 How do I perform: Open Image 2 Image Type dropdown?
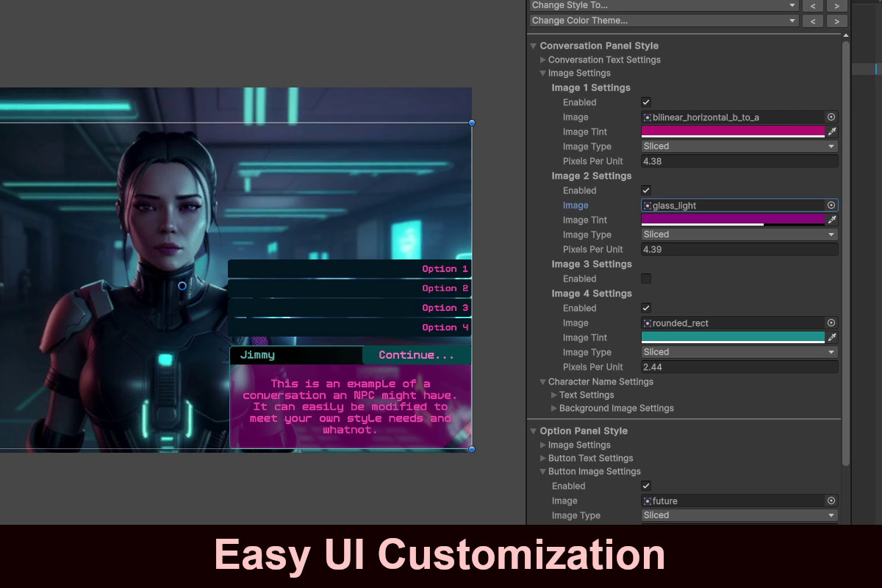pyautogui.click(x=739, y=234)
